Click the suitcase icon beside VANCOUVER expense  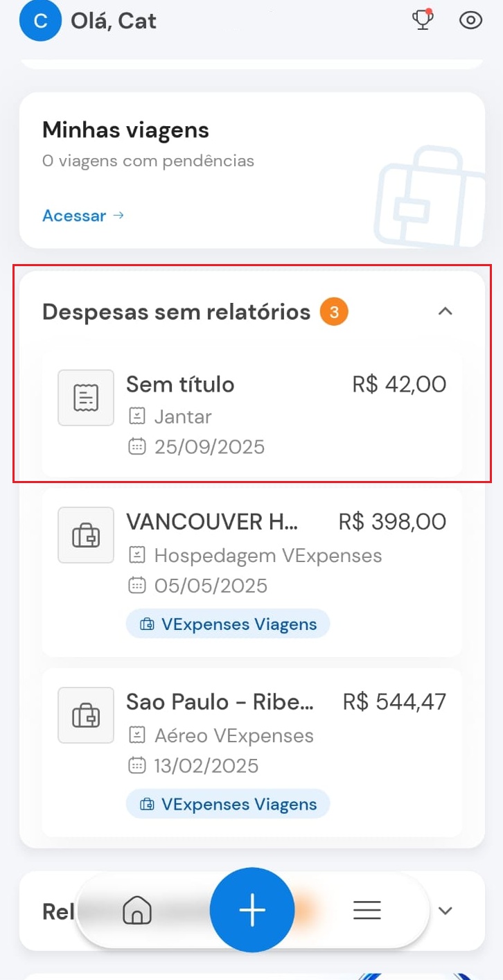[x=86, y=535]
